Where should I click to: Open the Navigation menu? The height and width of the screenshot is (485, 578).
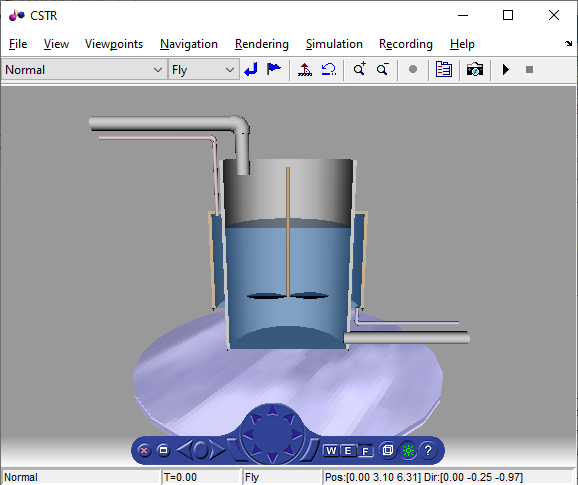click(x=189, y=44)
